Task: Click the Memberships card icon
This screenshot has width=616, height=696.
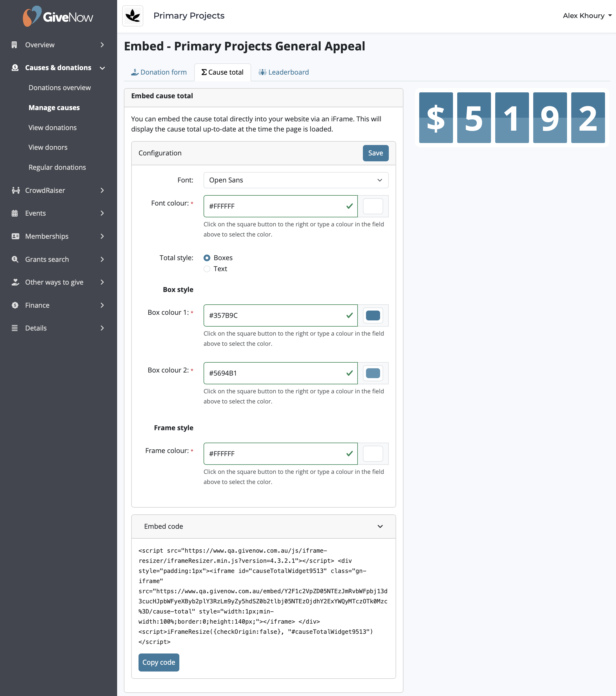Action: (15, 236)
